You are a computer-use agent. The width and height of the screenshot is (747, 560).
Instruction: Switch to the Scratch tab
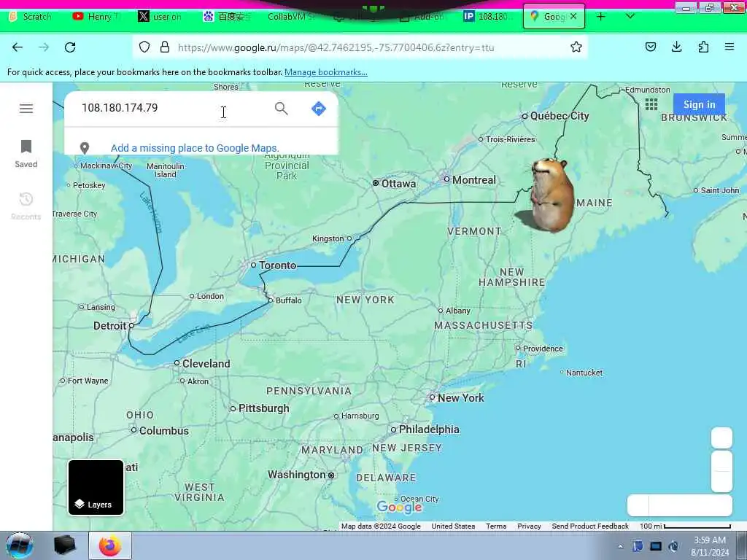[x=32, y=17]
